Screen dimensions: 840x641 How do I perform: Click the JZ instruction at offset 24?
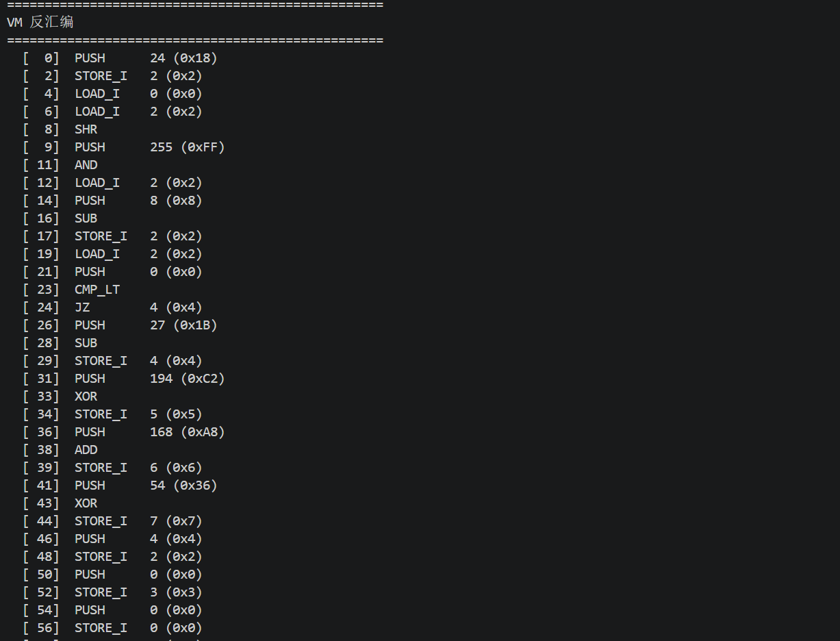pos(82,307)
